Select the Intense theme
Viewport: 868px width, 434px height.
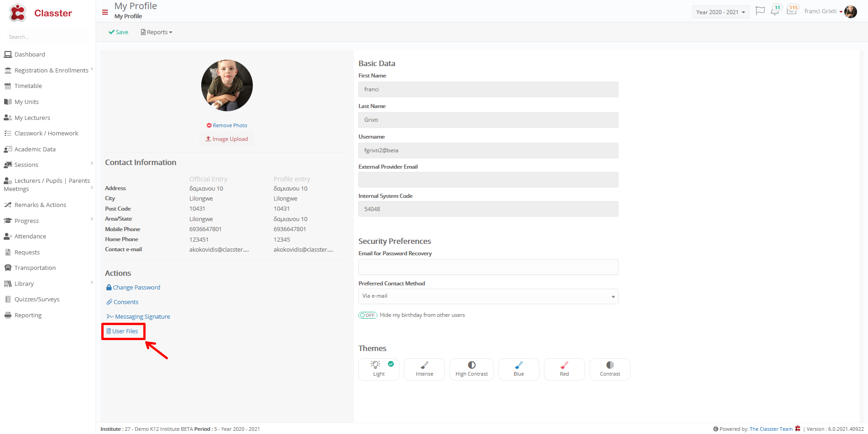coord(424,369)
